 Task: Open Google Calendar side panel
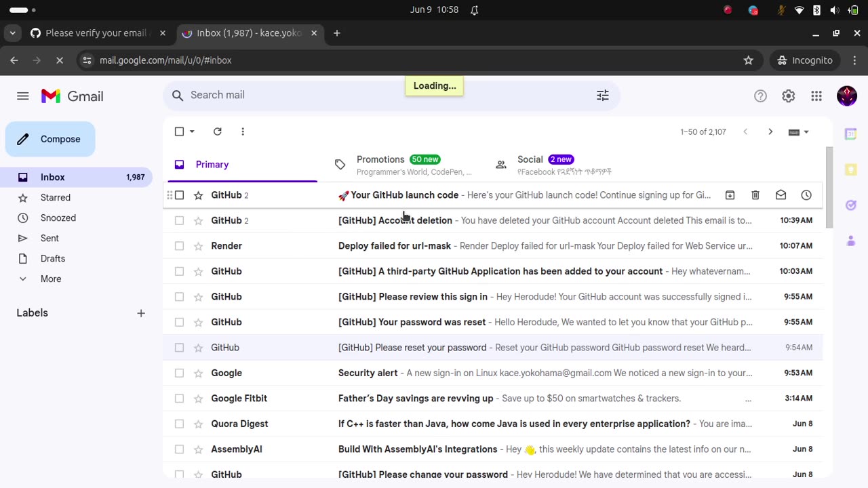(x=850, y=134)
